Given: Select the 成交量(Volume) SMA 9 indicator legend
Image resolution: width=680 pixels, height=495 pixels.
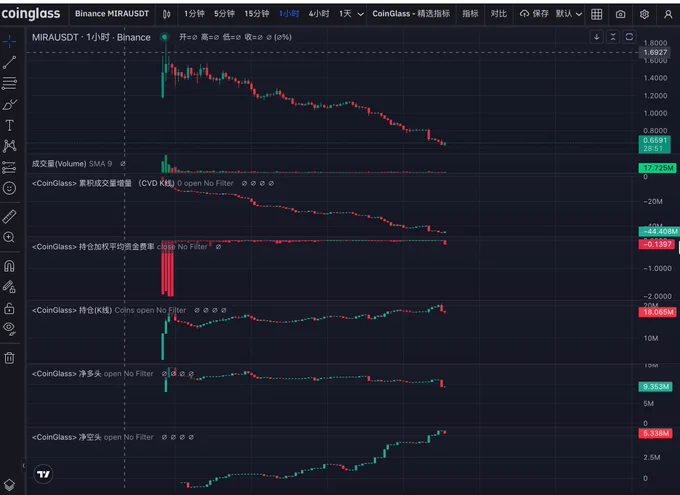Looking at the screenshot, I should tap(72, 164).
